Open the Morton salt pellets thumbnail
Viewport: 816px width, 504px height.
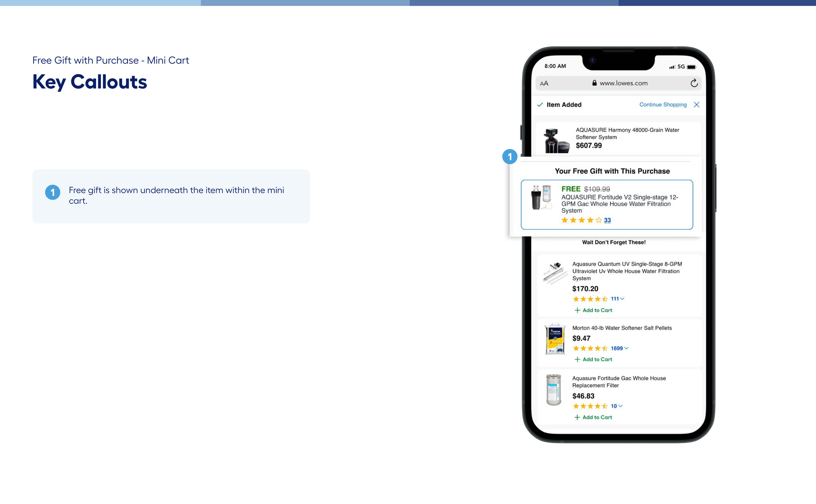pos(555,339)
